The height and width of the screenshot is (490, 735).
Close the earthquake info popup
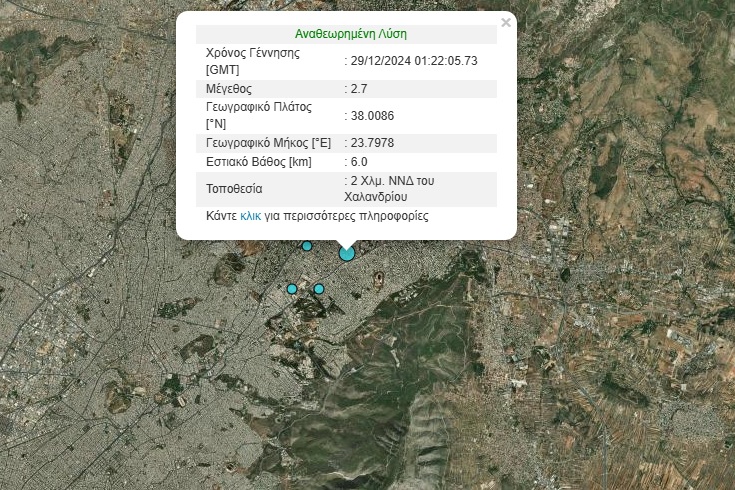click(506, 23)
